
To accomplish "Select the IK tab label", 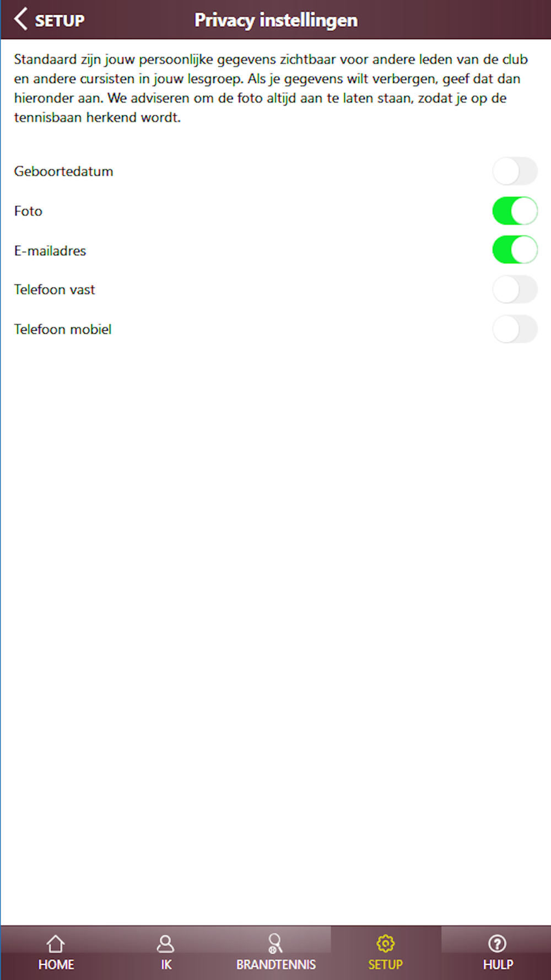I will pyautogui.click(x=166, y=965).
